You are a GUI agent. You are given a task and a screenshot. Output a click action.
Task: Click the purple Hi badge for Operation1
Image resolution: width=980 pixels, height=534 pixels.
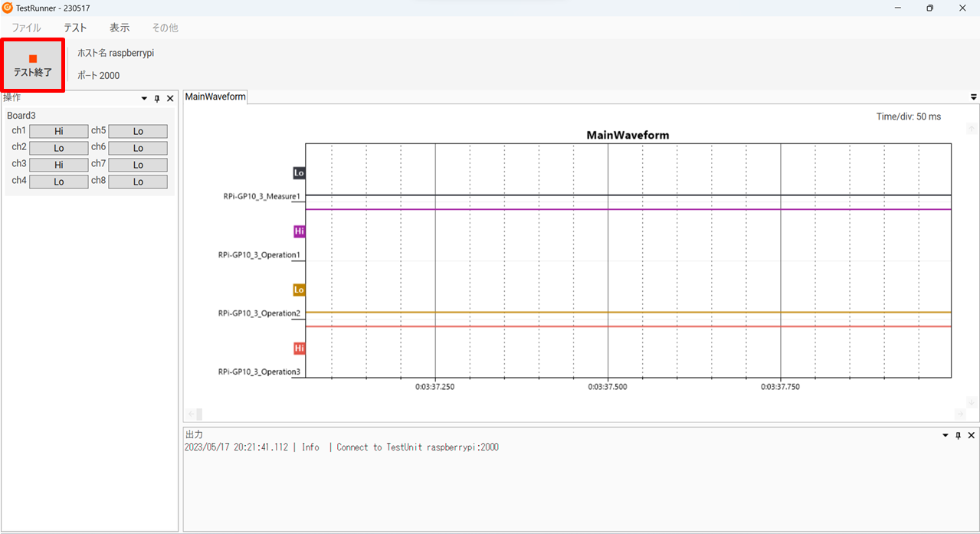299,231
